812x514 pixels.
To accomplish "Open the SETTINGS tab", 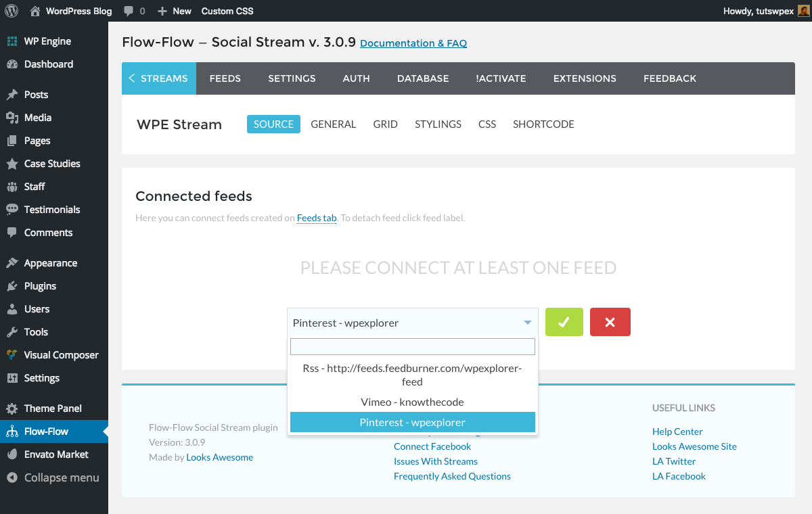I will click(292, 78).
